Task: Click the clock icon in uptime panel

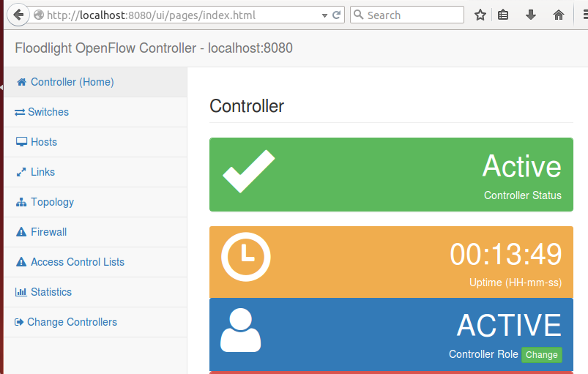Action: [245, 257]
